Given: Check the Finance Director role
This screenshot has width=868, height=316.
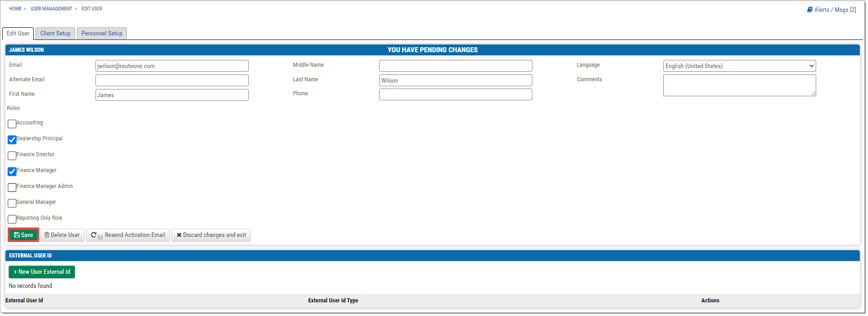Looking at the screenshot, I should [12, 156].
